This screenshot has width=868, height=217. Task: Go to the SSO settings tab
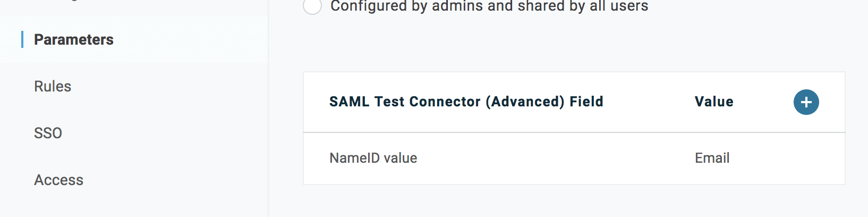pyautogui.click(x=48, y=133)
